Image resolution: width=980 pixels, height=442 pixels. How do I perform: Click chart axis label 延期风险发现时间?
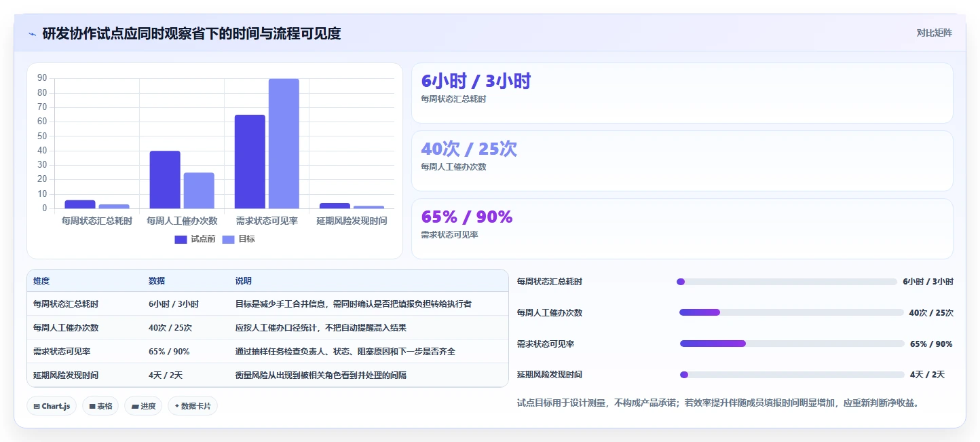click(x=352, y=221)
